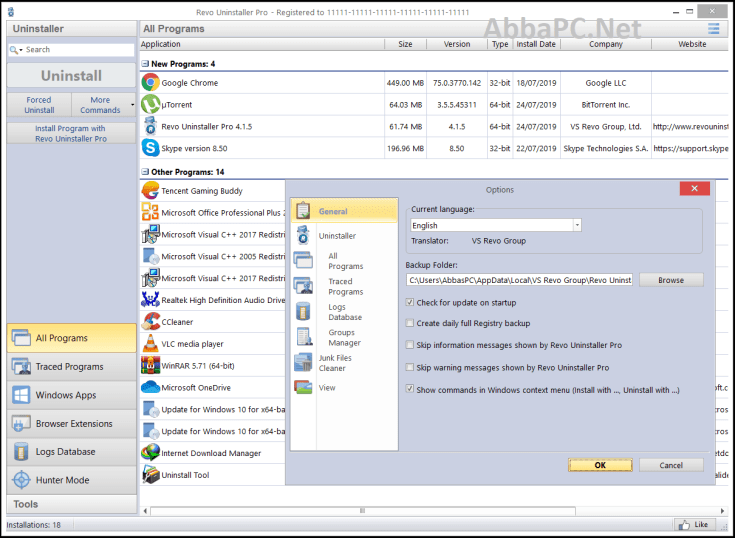
Task: Click the Browse button for backup folder
Action: click(671, 280)
